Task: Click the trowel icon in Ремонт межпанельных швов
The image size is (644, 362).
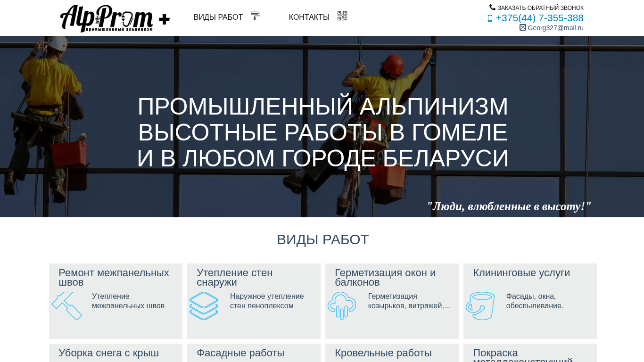Action: 66,305
